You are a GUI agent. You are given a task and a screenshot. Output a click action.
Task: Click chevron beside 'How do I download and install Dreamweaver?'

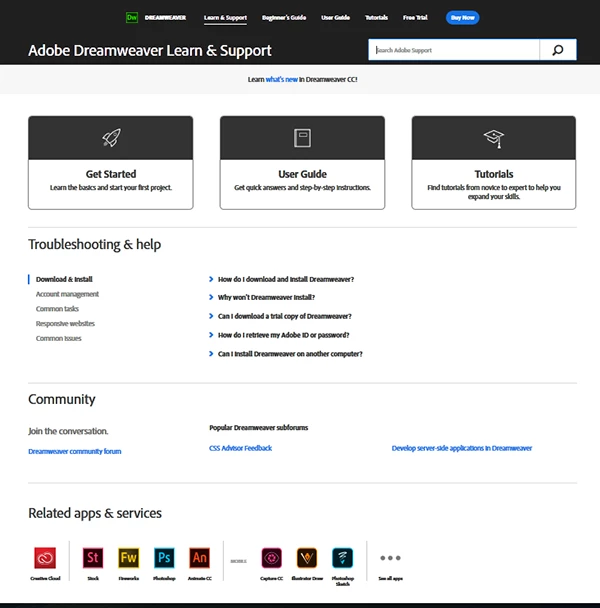[211, 279]
